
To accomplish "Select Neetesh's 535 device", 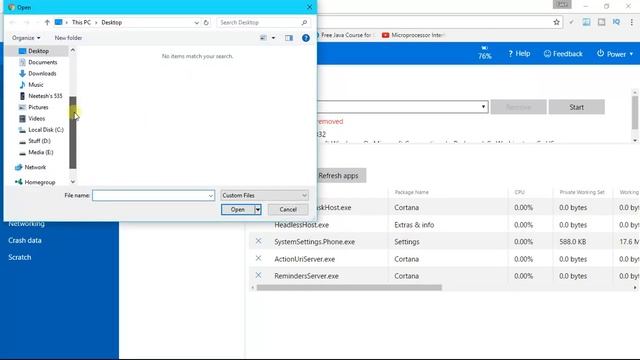I will point(45,96).
